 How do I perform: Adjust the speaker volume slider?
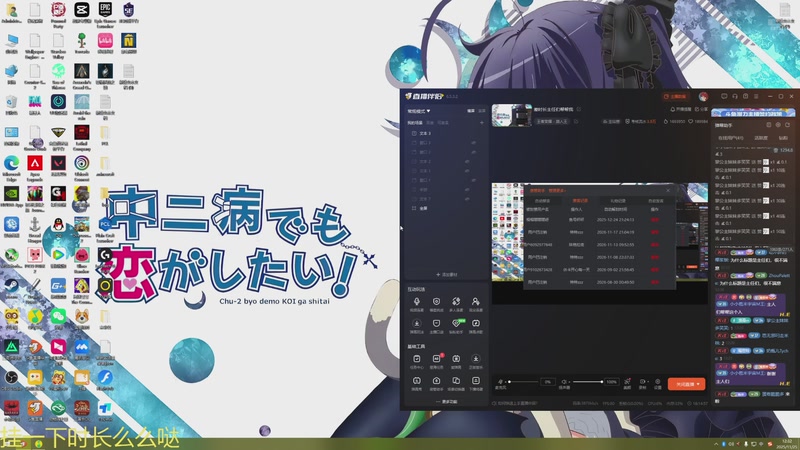pos(587,382)
